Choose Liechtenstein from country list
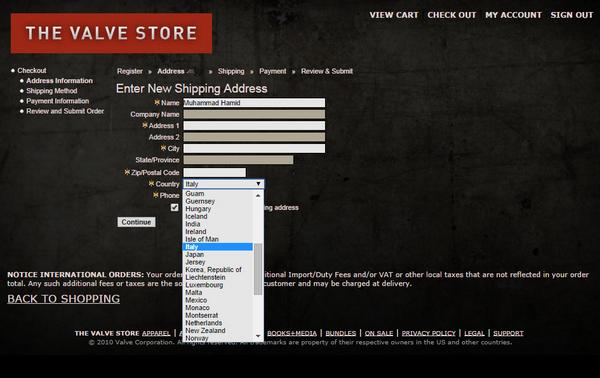Screen dimensions: 600x378 click(x=218, y=277)
